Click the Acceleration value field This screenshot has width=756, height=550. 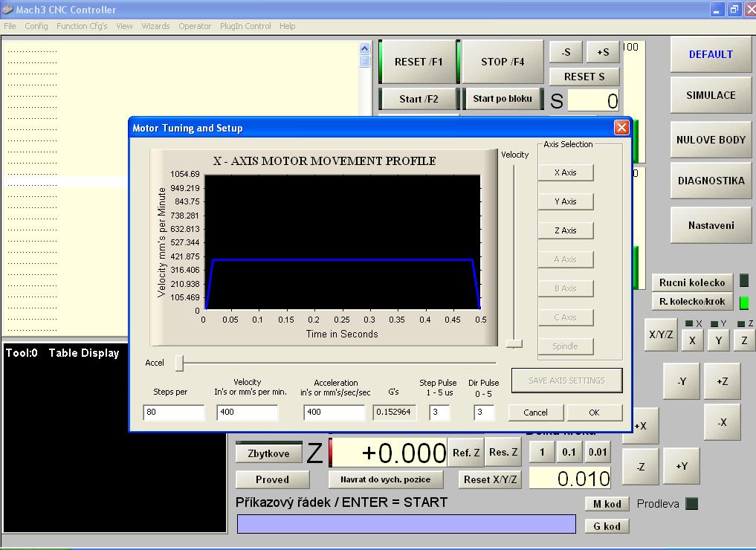click(334, 412)
